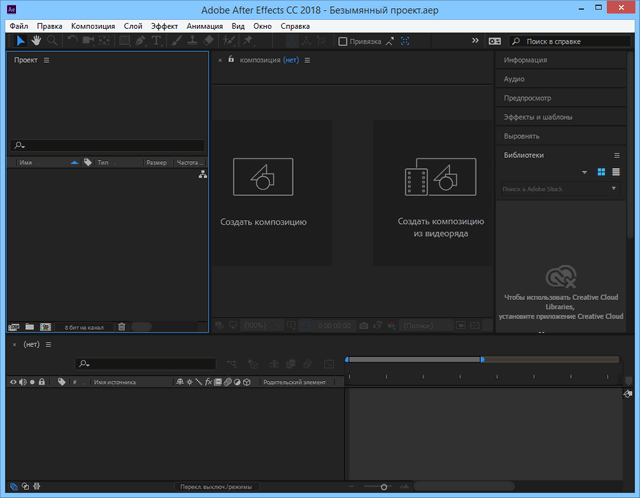640x498 pixels.
Task: Click the 8 бит на канал color depth
Action: pyautogui.click(x=86, y=327)
